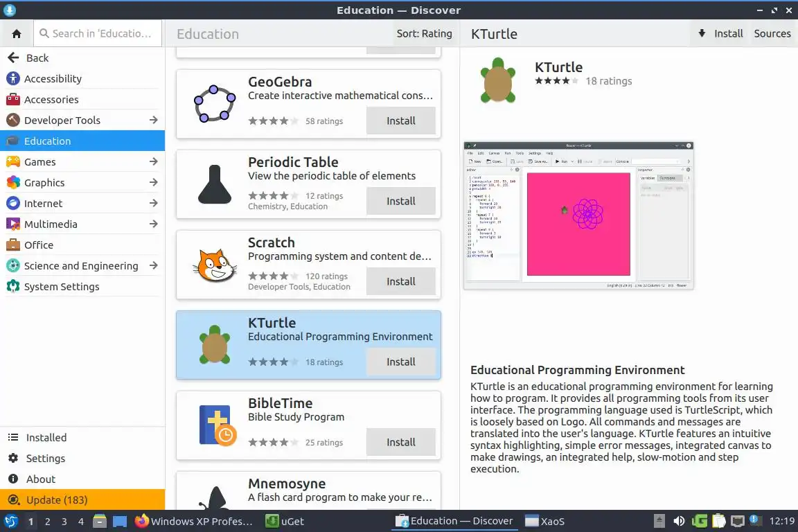Expand Science and Engineering subcategories arrow

point(153,266)
